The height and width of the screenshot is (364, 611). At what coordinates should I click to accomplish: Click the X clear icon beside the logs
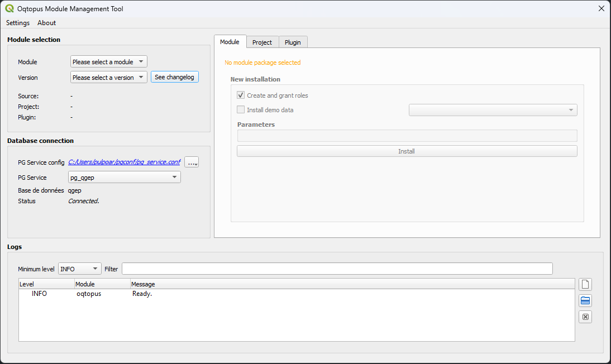(585, 317)
